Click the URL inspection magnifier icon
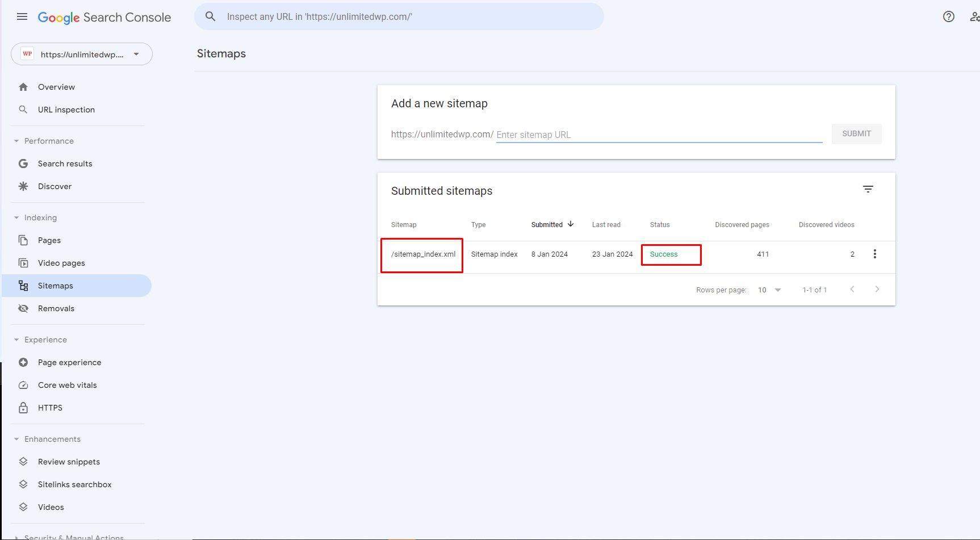This screenshot has height=540, width=980. pos(23,110)
